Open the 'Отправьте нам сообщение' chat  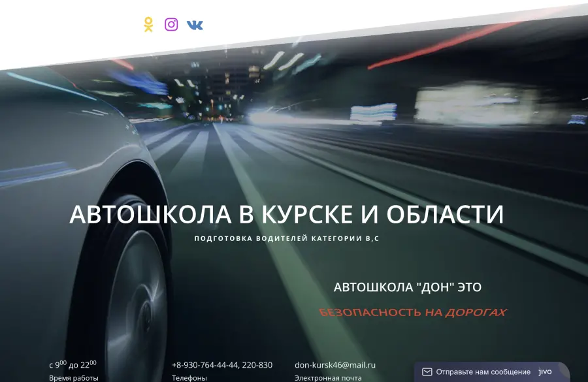click(x=483, y=372)
